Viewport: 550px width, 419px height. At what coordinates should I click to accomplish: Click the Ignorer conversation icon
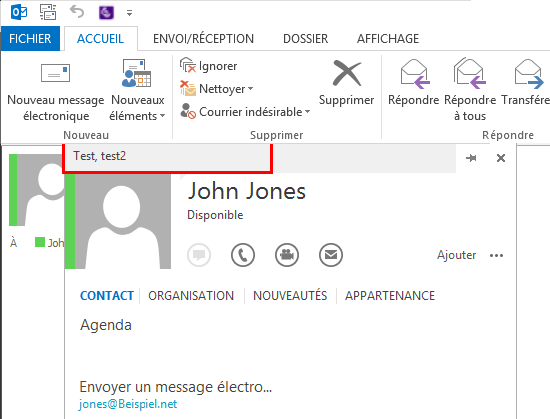(x=188, y=65)
